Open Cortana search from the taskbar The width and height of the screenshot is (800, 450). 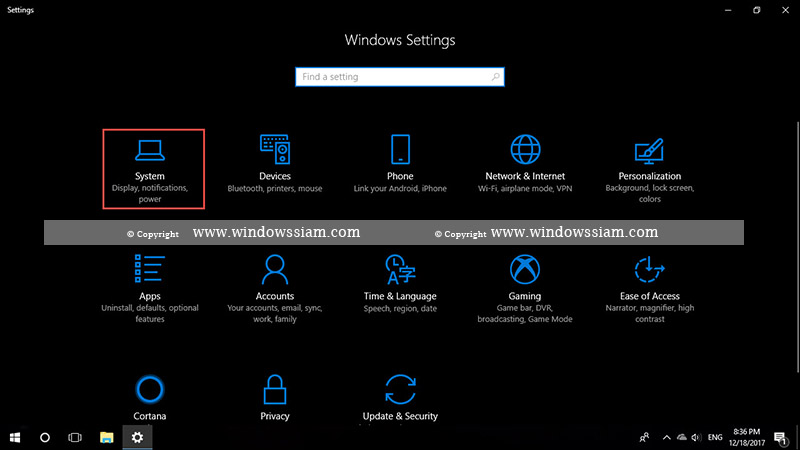coord(45,437)
